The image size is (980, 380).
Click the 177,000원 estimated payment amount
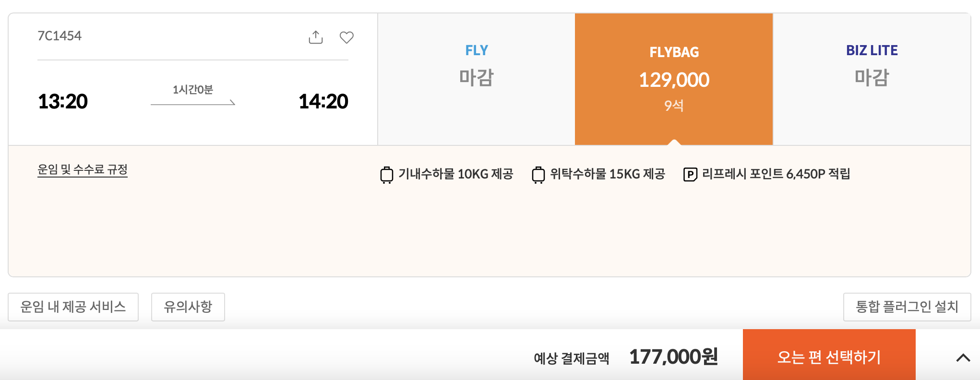click(673, 357)
